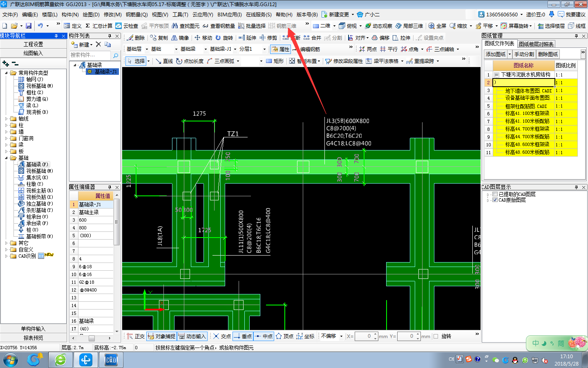Click the 平行 parallel axis tool
The image size is (588, 368).
389,49
